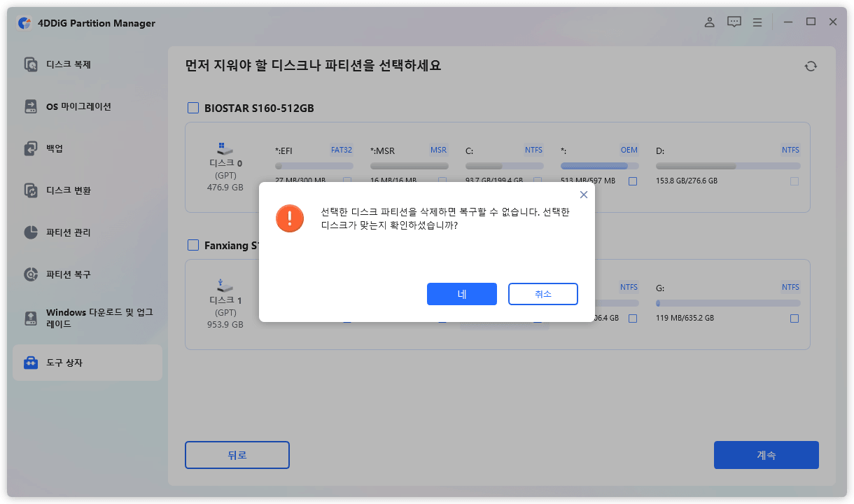The height and width of the screenshot is (504, 854).
Task: Open 파티션 복구 in the sidebar
Action: pyautogui.click(x=87, y=274)
